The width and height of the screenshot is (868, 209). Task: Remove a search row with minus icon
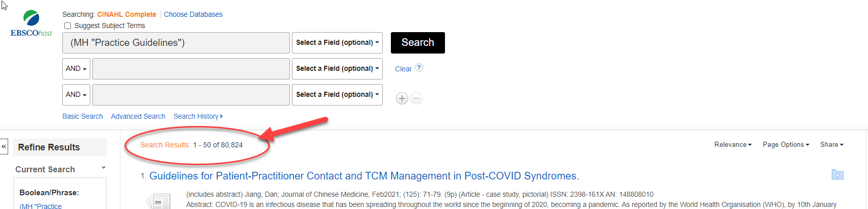pyautogui.click(x=416, y=98)
